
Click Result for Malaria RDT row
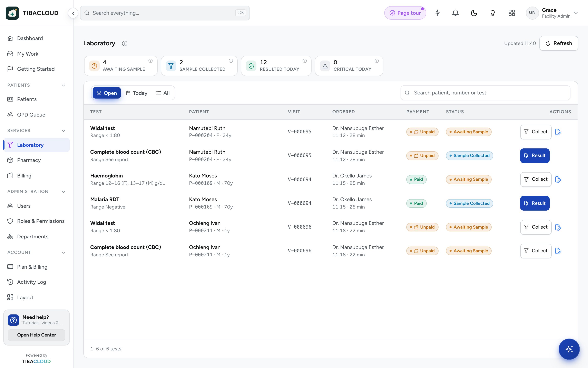pos(535,203)
